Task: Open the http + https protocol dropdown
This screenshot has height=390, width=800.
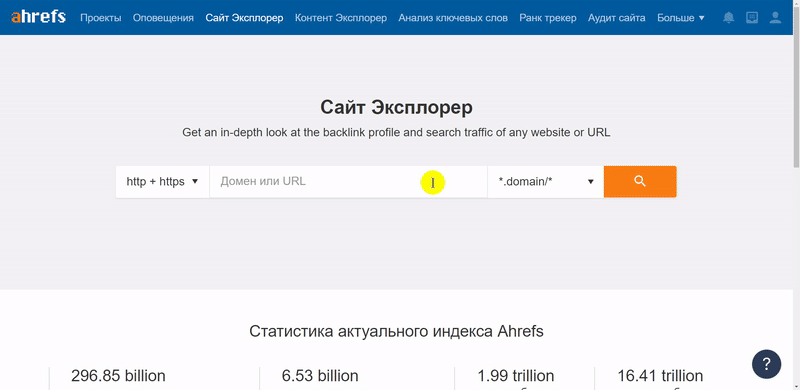Action: 162,181
